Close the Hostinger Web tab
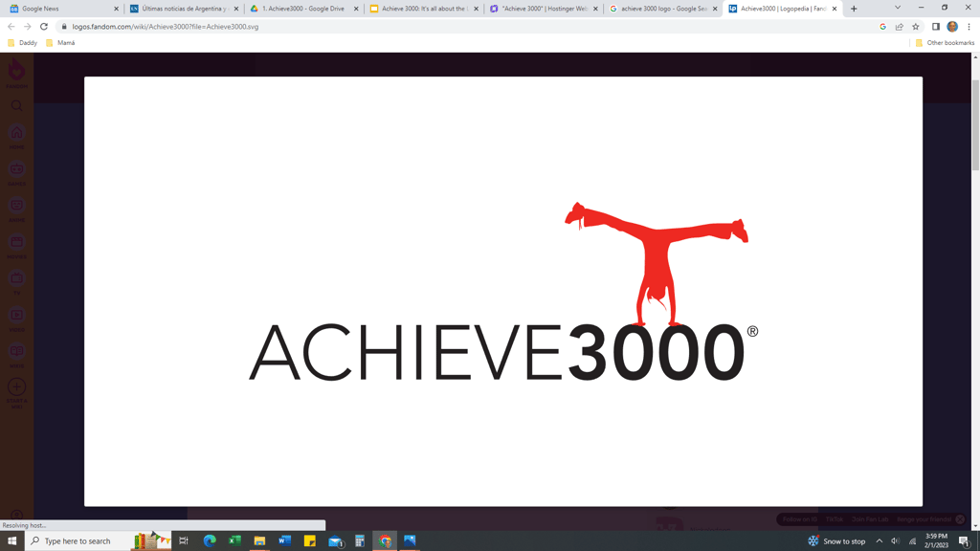 coord(595,9)
